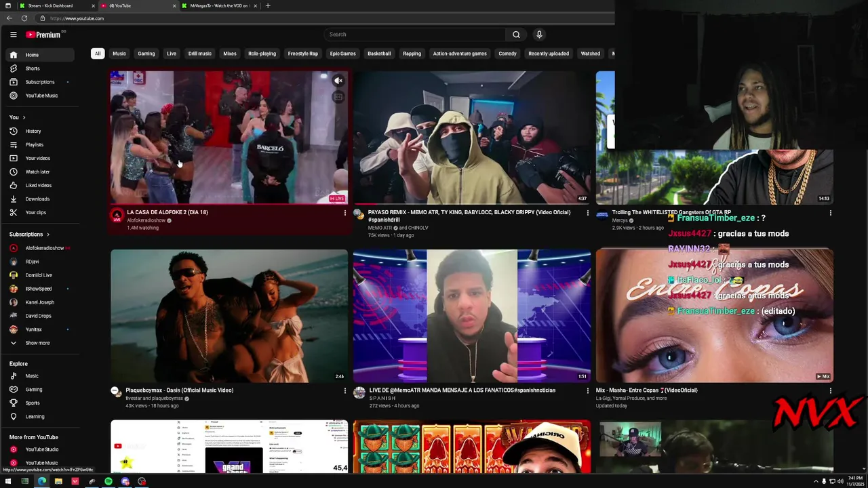Unmute the La Casa de Alofoke preview
Image resolution: width=868 pixels, height=488 pixels.
(x=338, y=81)
